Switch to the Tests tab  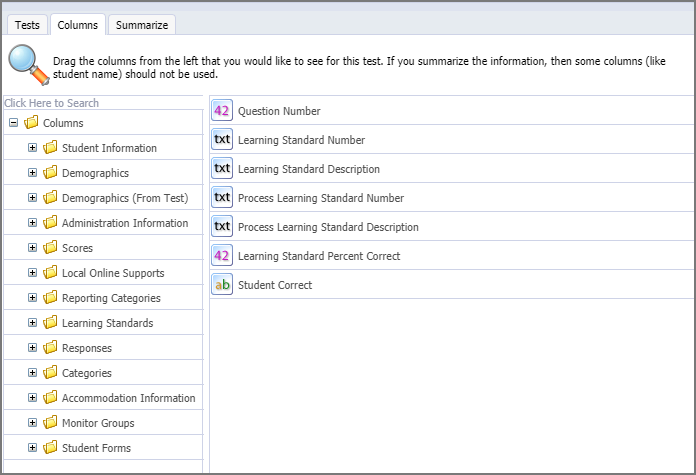(x=27, y=25)
